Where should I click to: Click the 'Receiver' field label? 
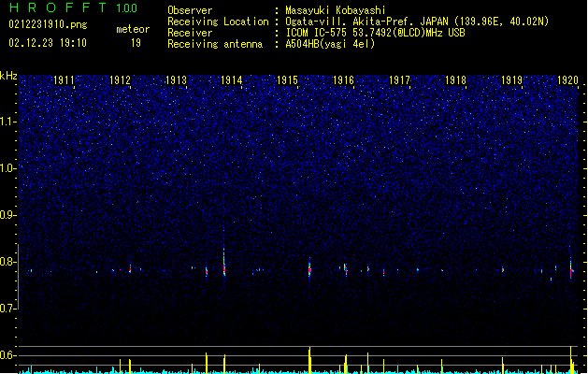(x=190, y=33)
